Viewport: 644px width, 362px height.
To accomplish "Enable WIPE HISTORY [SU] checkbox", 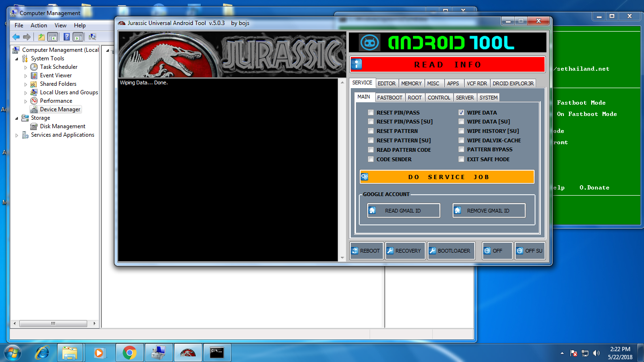I will [x=462, y=131].
